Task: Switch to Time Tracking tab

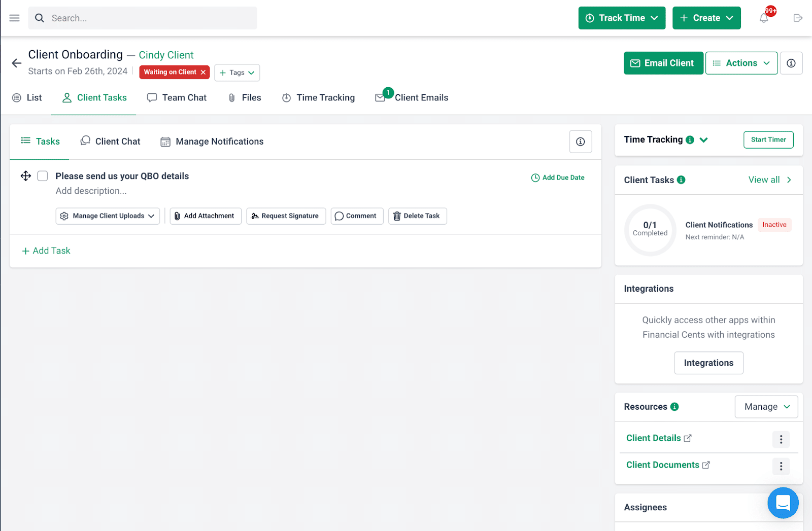Action: point(318,98)
